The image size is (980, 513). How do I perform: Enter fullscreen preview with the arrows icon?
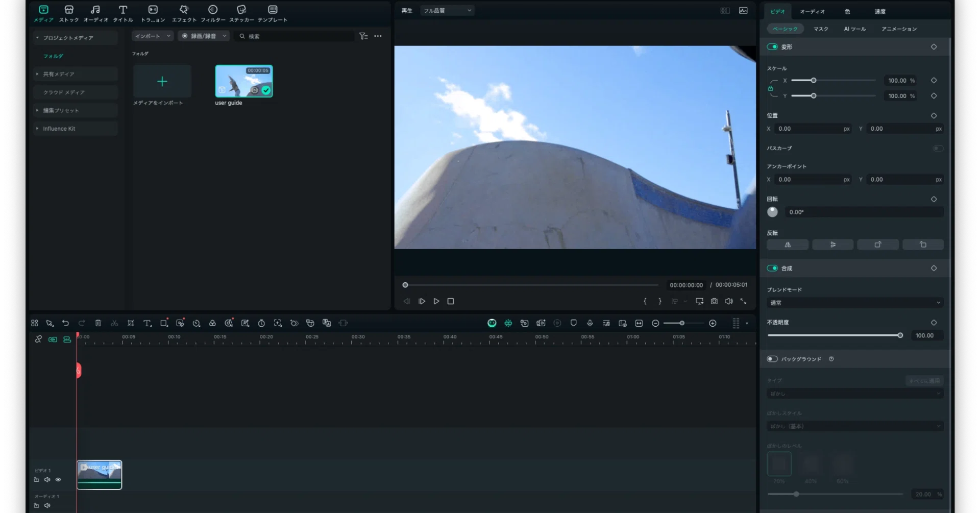point(743,301)
